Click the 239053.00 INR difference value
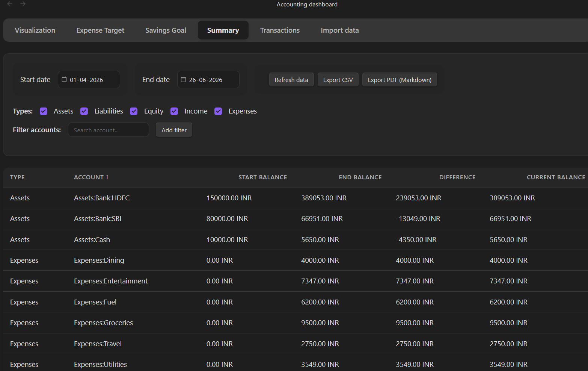 418,198
